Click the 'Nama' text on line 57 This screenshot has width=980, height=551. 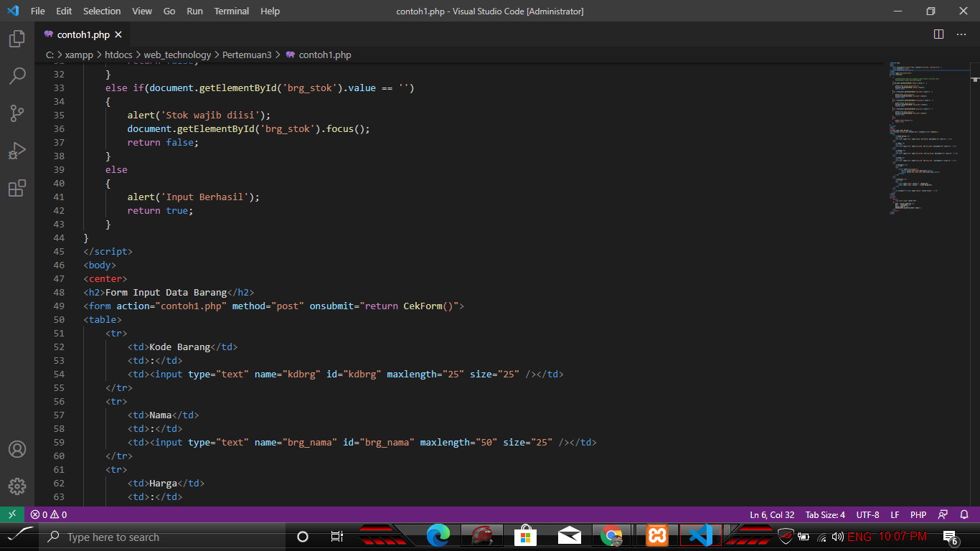[160, 415]
